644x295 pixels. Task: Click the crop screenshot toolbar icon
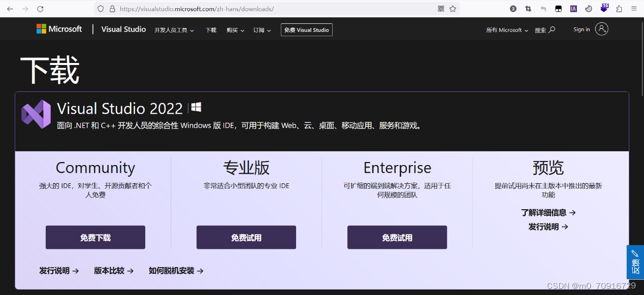coord(528,9)
